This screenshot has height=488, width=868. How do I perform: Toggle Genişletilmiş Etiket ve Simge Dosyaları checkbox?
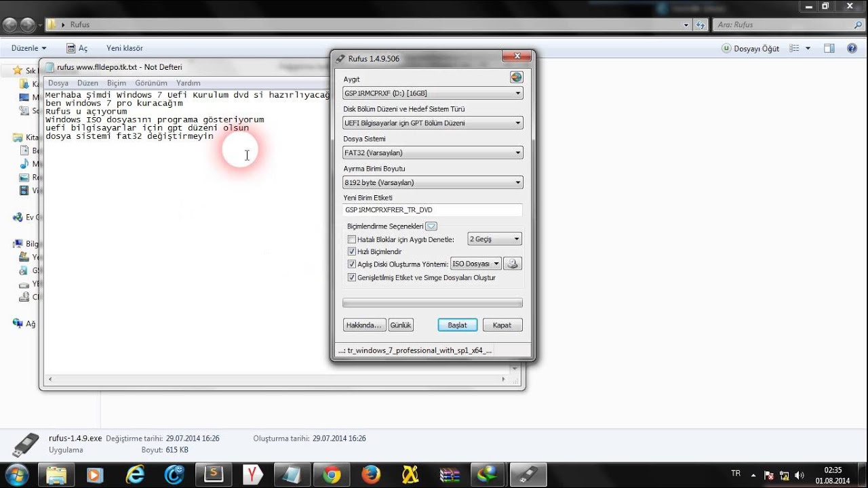(351, 277)
